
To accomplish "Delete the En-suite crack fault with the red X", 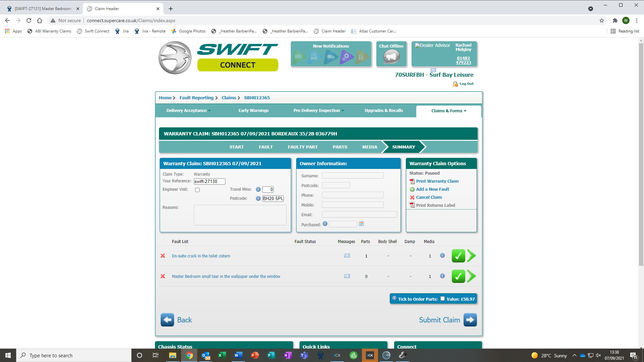I will coord(163,256).
